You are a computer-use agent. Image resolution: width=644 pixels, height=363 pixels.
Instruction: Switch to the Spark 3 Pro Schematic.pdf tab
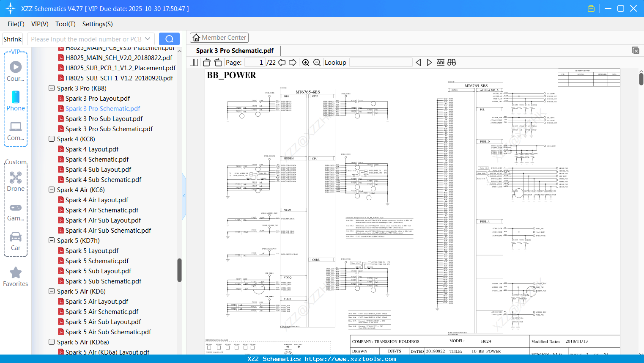click(234, 50)
